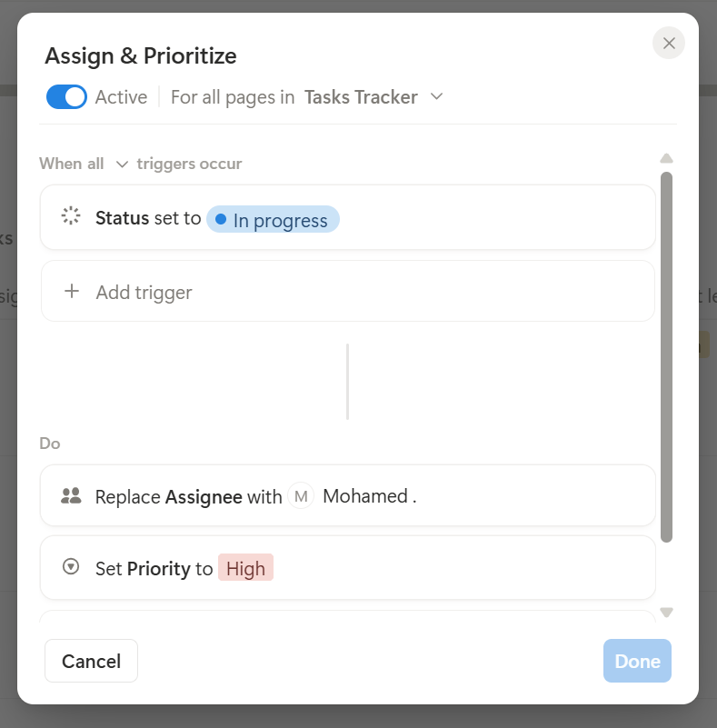Toggle the automation off via the blue switch
717x728 pixels.
pos(65,96)
